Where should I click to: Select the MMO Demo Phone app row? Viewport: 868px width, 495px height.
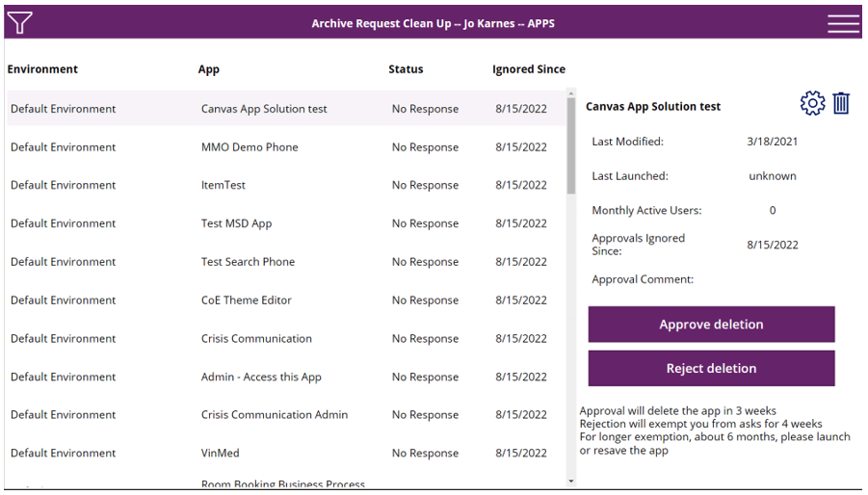tap(250, 147)
